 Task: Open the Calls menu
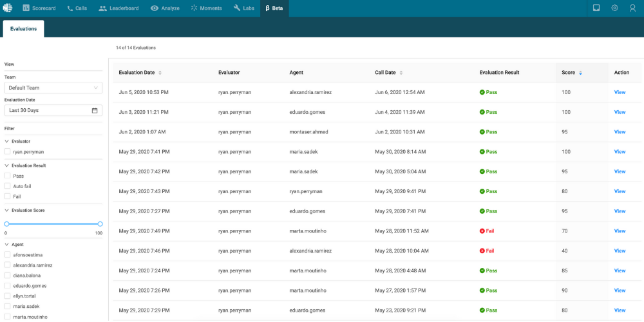point(77,8)
